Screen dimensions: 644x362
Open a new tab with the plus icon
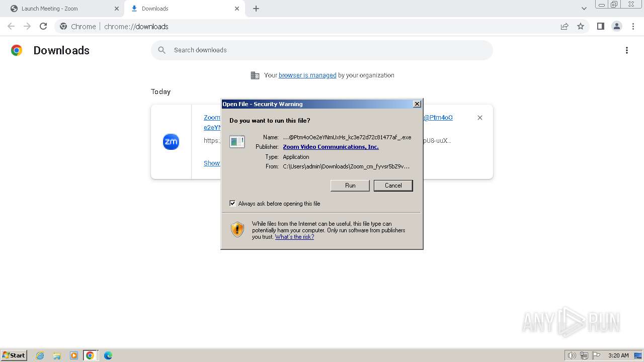pyautogui.click(x=256, y=9)
